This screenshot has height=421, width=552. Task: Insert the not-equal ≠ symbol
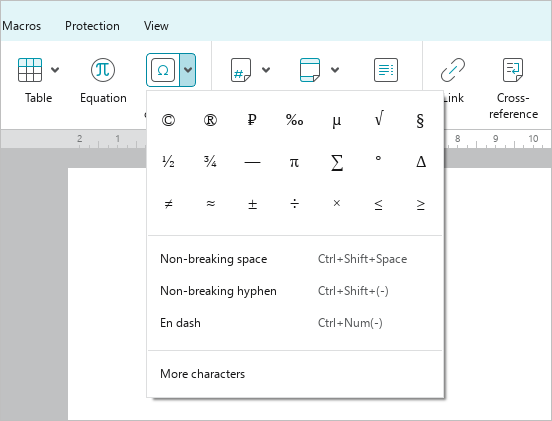coord(169,204)
